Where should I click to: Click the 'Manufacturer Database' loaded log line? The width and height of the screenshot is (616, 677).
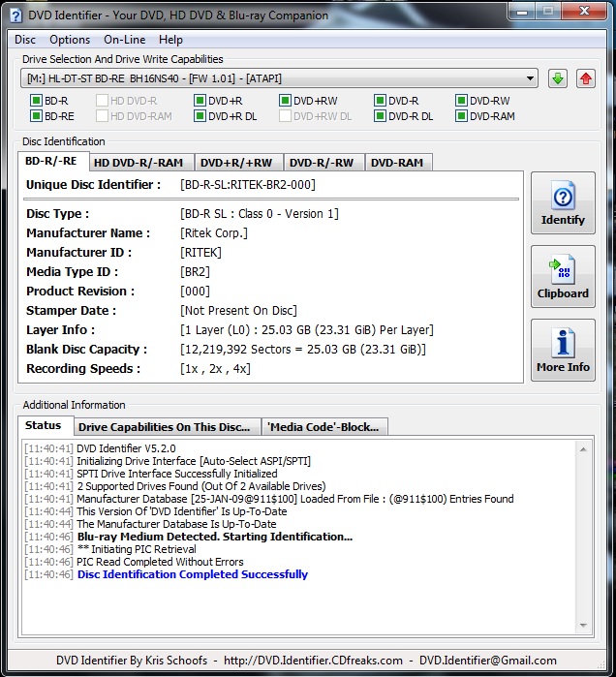click(x=295, y=499)
